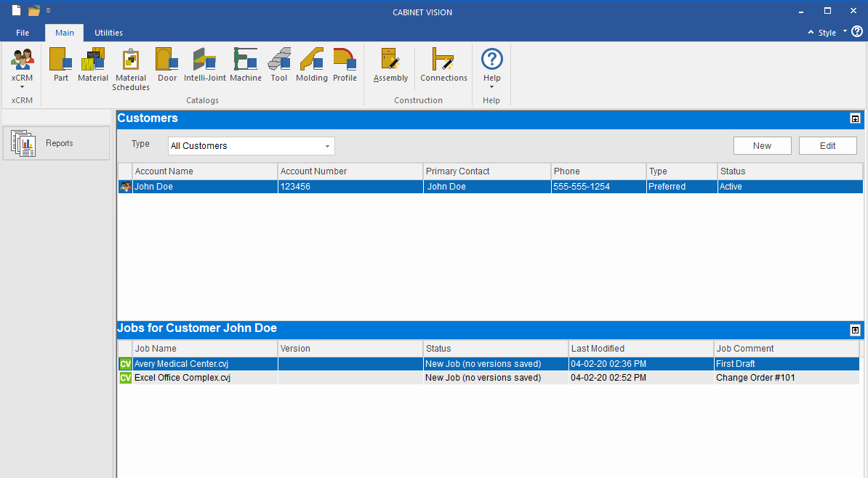Sort jobs by Status column header
Screen dimensions: 868x478
[x=496, y=349]
